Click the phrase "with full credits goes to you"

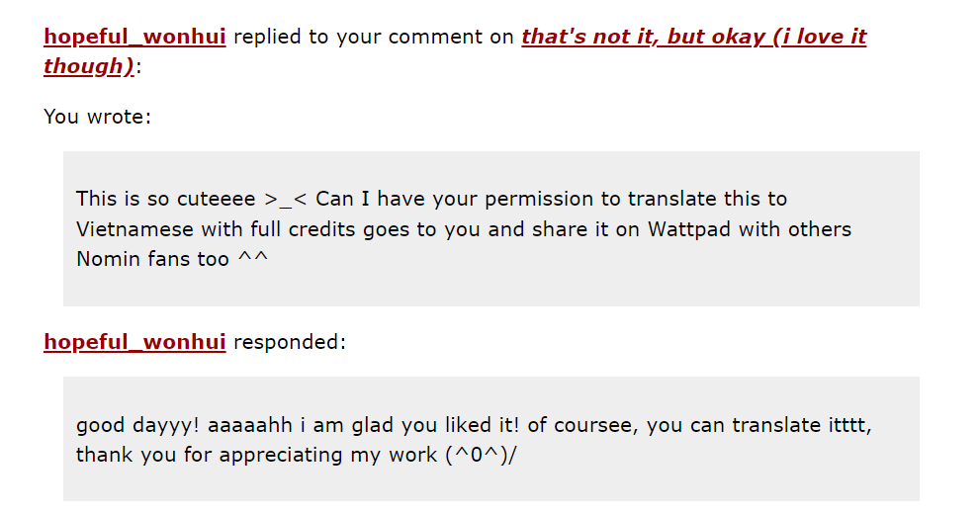[x=342, y=229]
